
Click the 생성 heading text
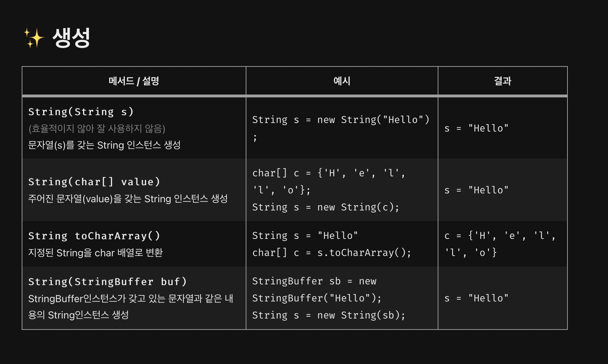coord(71,38)
